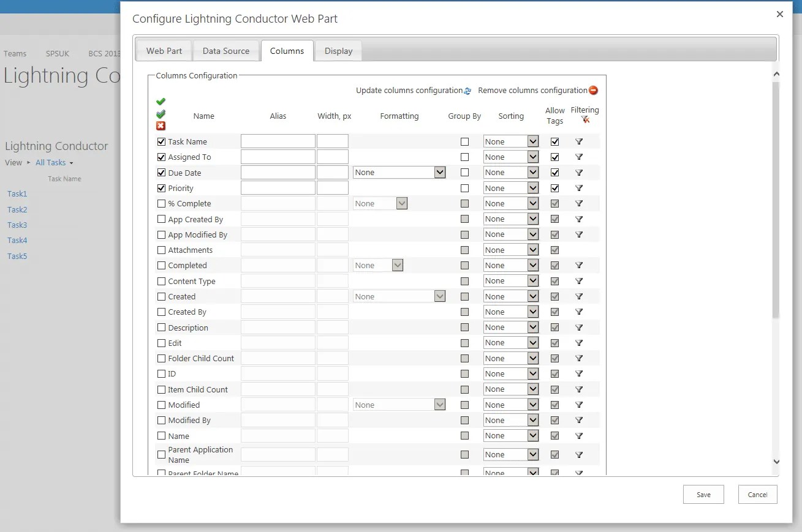Open the SPSUK navigation item
Viewport: 802px width, 532px height.
58,53
